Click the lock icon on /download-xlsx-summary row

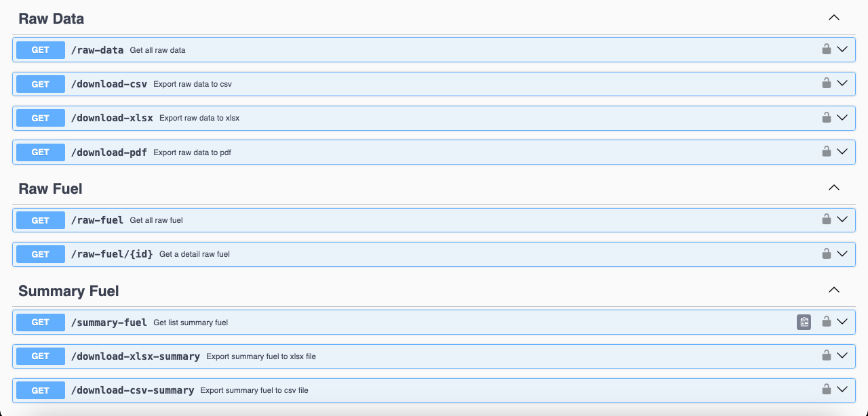[826, 356]
